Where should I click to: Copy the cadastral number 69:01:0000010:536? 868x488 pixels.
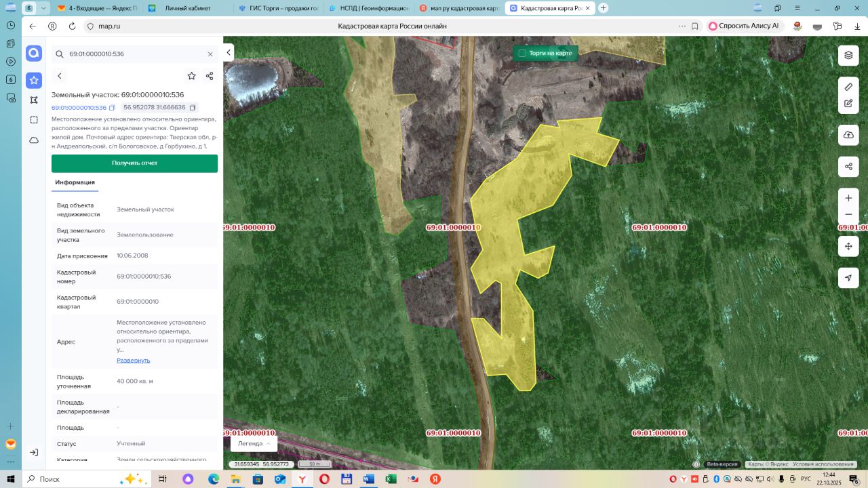tap(112, 108)
